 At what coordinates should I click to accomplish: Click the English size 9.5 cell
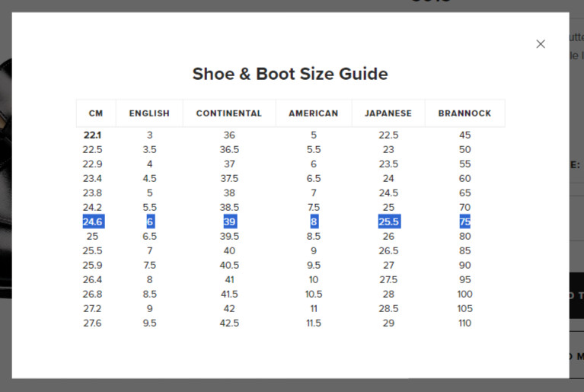(149, 323)
